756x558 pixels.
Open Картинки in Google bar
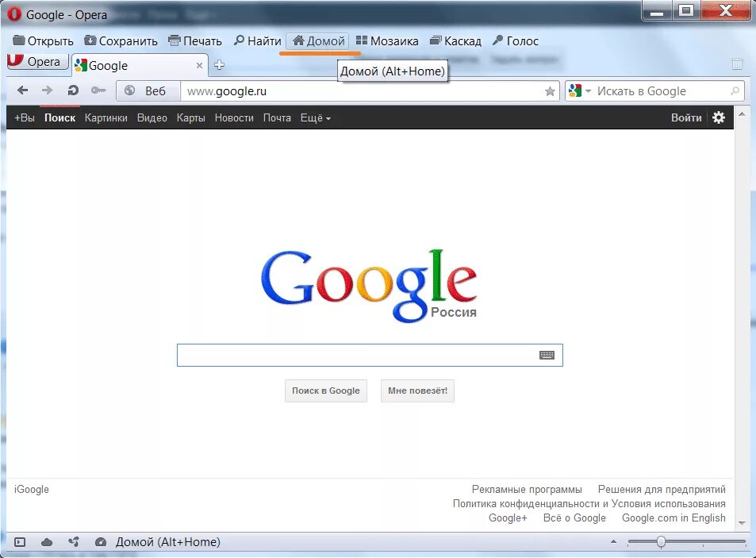click(106, 117)
